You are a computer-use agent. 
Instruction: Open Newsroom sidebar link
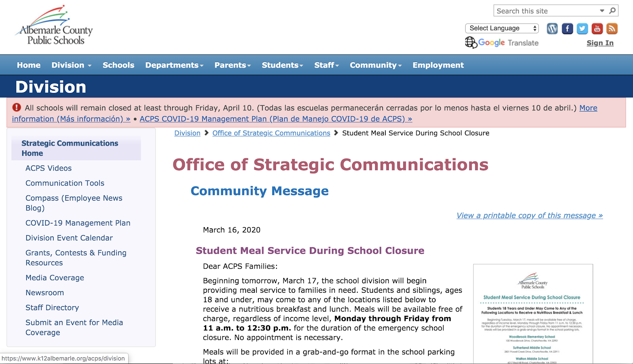tap(45, 293)
